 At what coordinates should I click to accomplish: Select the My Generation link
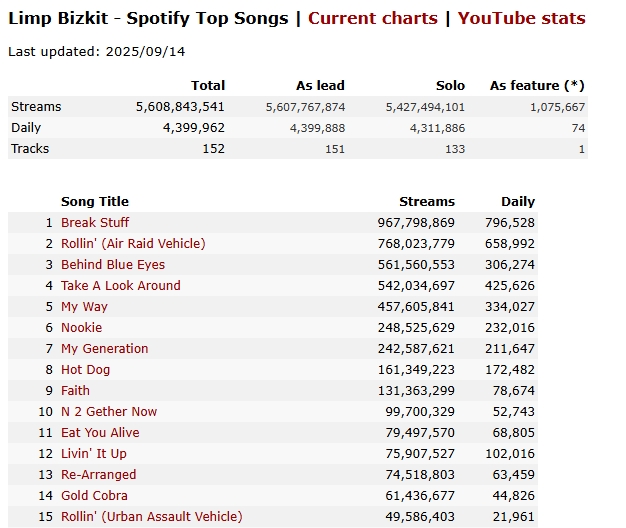tap(104, 348)
